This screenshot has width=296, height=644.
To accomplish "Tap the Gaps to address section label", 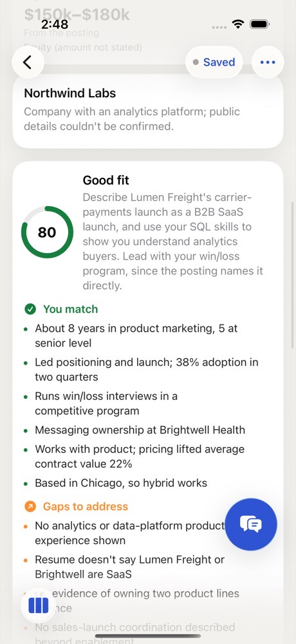I will [x=86, y=506].
